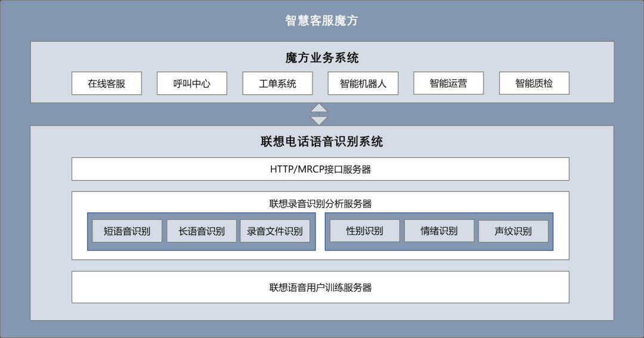Select the 呼叫中心 box

point(192,83)
